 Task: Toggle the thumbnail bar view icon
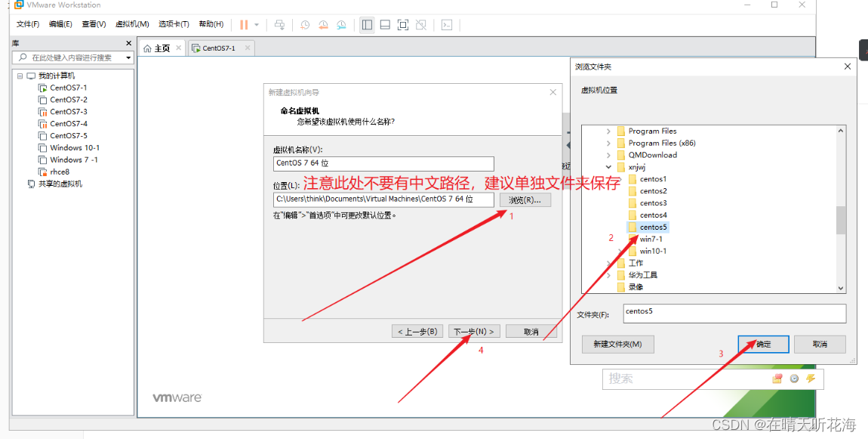click(385, 25)
